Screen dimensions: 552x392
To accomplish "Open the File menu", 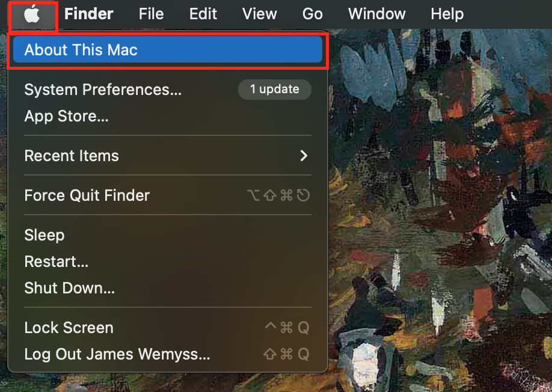I will 151,14.
